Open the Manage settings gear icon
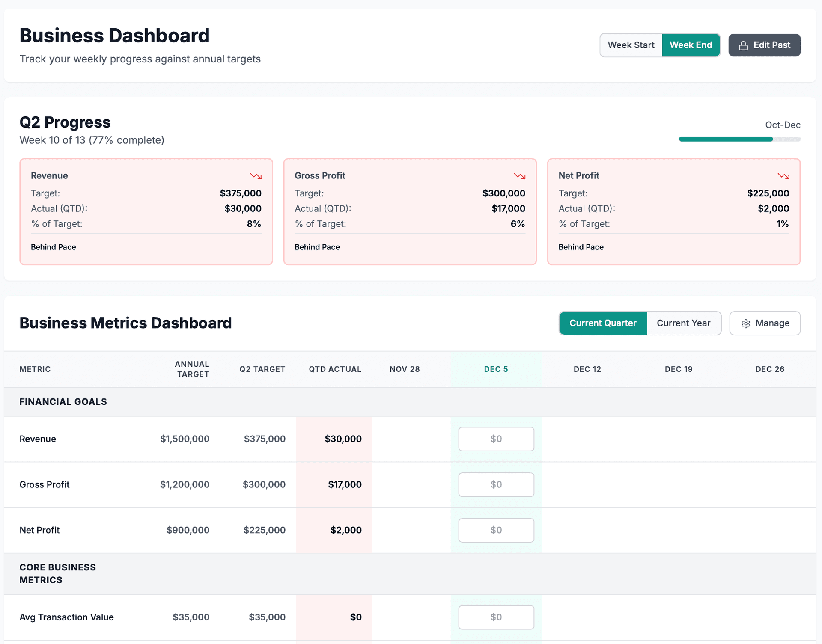Screen dimensions: 822x644 coord(746,323)
